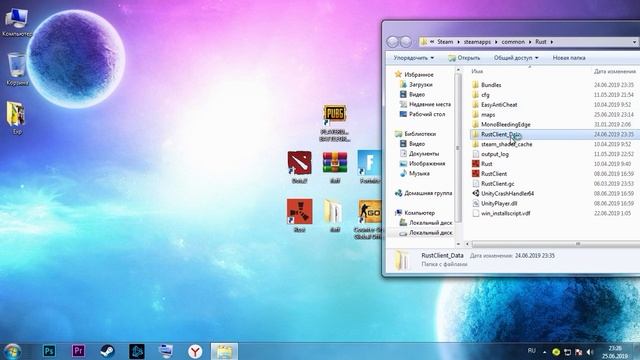Open the Упорядочить dropdown menu
The width and height of the screenshot is (640, 360).
(x=413, y=58)
